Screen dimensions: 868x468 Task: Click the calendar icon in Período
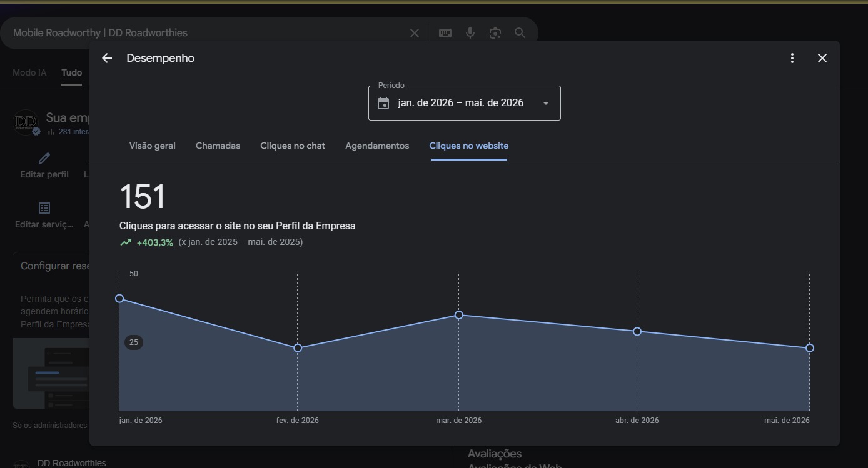click(x=383, y=103)
